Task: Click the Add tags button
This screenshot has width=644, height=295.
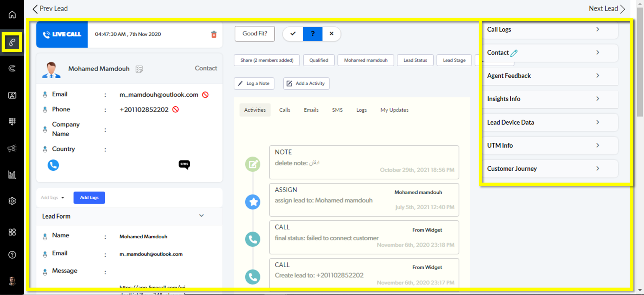Action: click(x=89, y=198)
